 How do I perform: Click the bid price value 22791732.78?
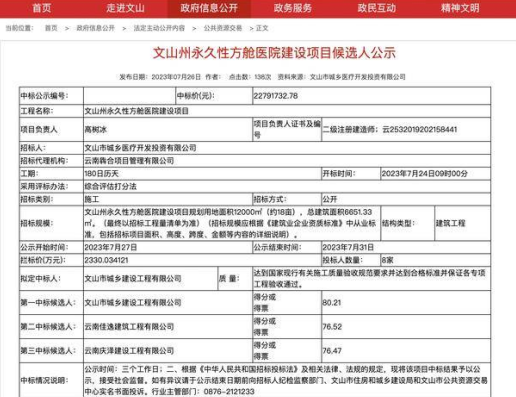click(276, 96)
